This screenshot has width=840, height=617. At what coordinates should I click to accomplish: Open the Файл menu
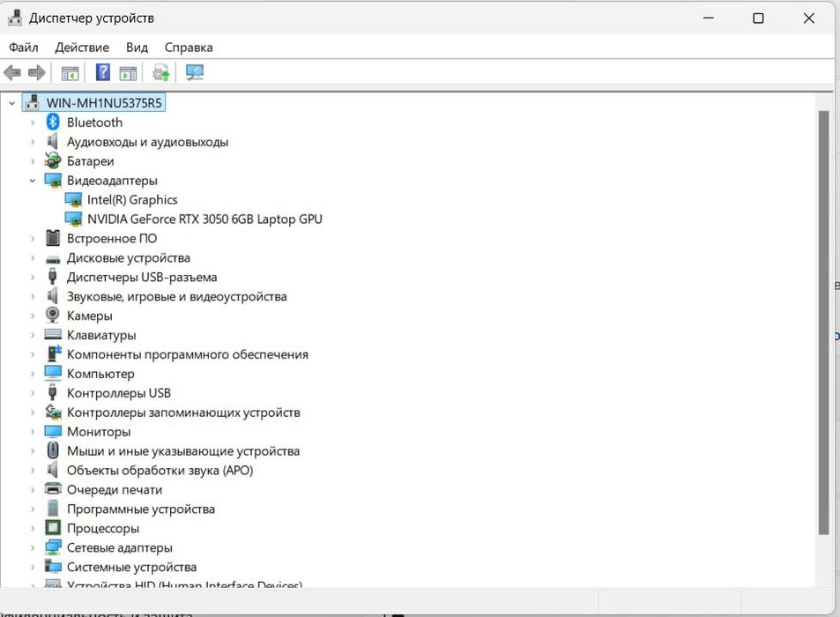pyautogui.click(x=24, y=48)
